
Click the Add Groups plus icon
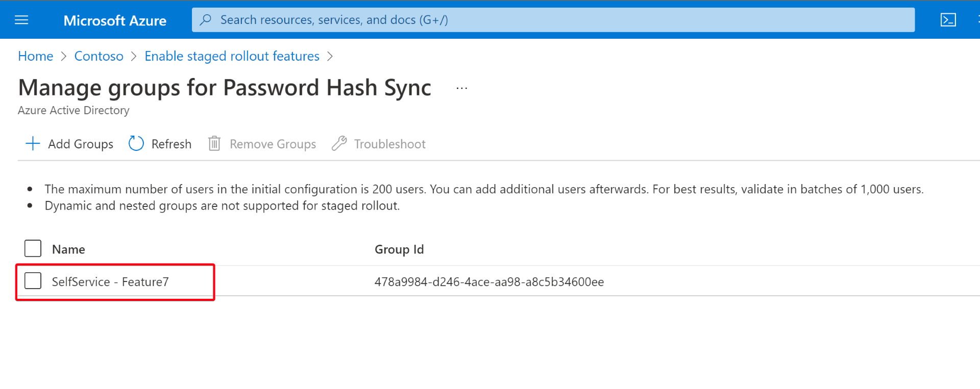click(33, 144)
